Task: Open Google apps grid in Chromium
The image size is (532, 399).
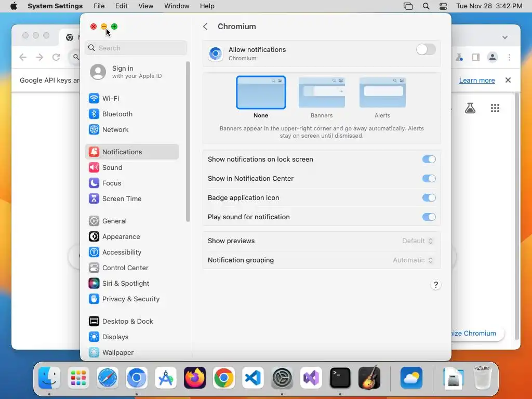Action: pyautogui.click(x=495, y=108)
